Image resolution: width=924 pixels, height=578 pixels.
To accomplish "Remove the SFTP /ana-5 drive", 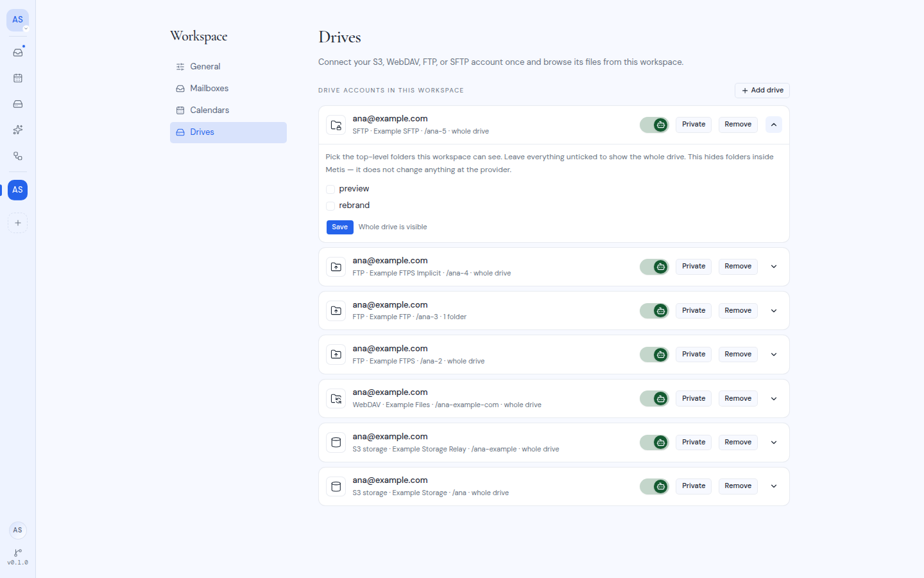I will click(738, 125).
